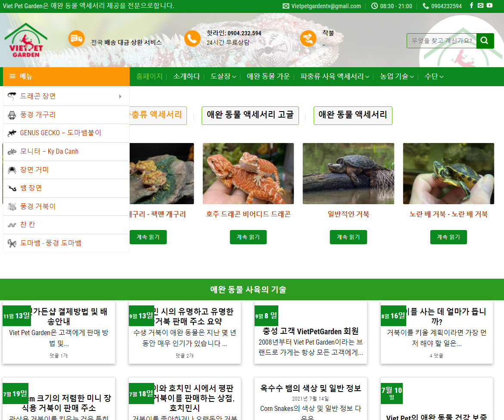Click the clock icon beside 08:30 - 21:00

point(374,6)
